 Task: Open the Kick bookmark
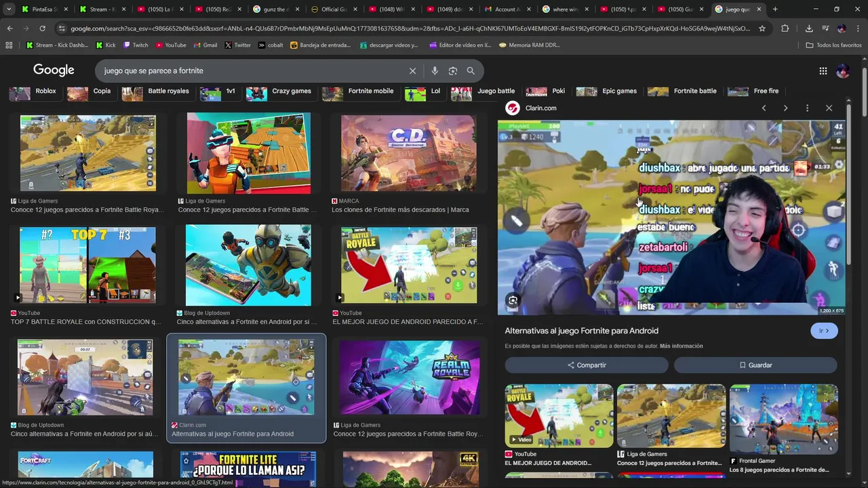coord(106,45)
